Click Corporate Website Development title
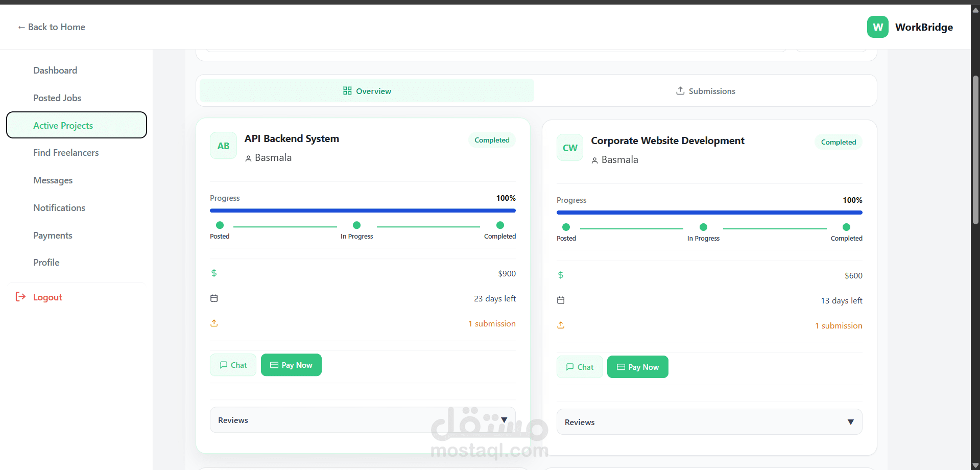The height and width of the screenshot is (470, 980). point(667,141)
